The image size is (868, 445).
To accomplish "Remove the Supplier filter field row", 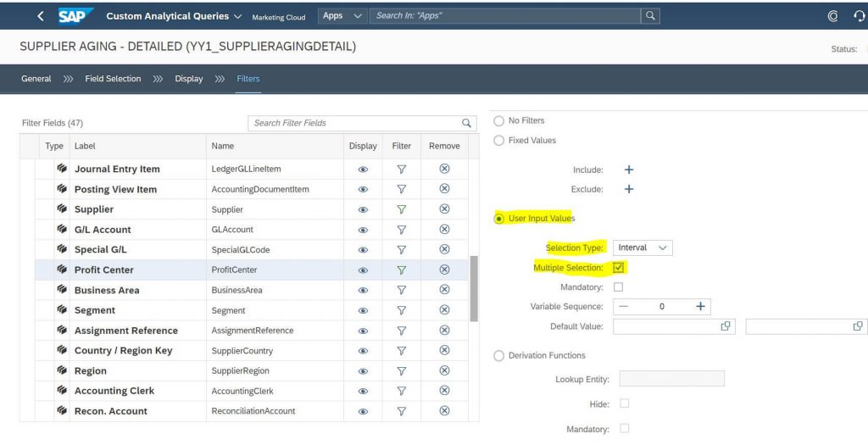I will click(x=444, y=209).
